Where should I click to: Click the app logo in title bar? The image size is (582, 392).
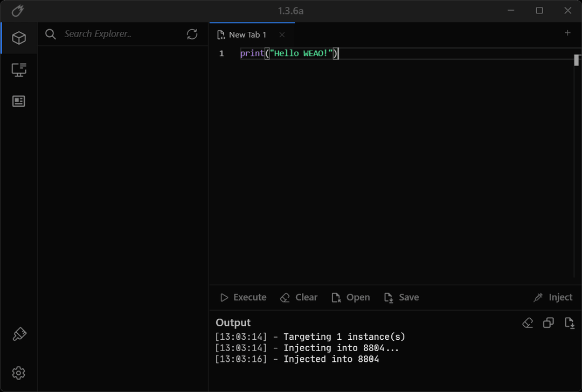[17, 11]
